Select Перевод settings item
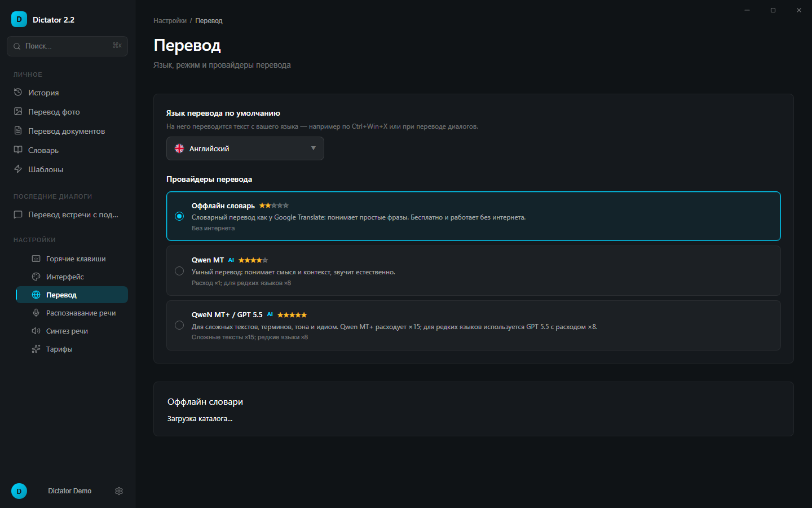Screen dimensions: 812x508 pos(72,295)
